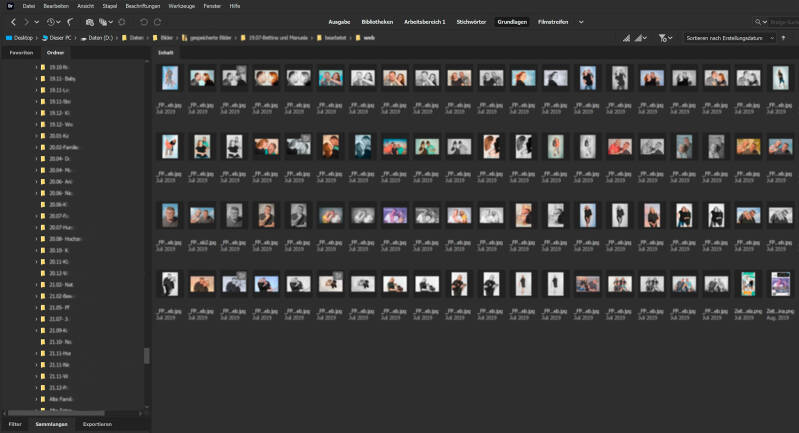
Task: Open more workspaces chevron after Filmstreifen
Action: (x=581, y=22)
